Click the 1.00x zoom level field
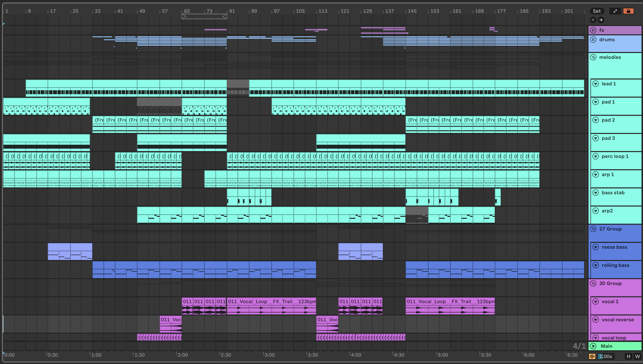643x364 pixels. click(605, 356)
